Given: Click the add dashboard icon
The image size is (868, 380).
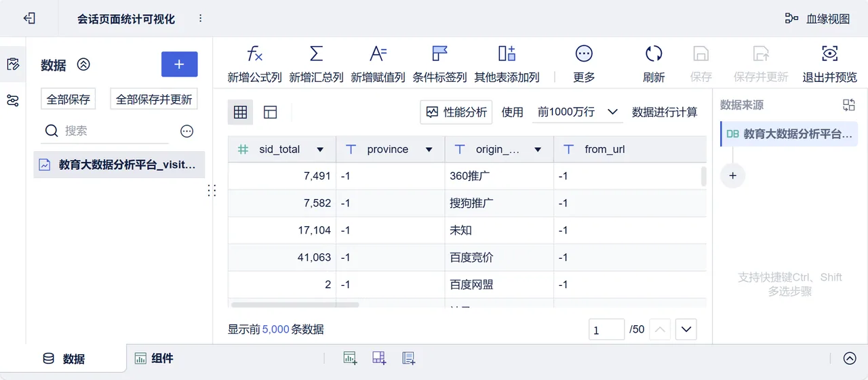Looking at the screenshot, I should click(379, 358).
